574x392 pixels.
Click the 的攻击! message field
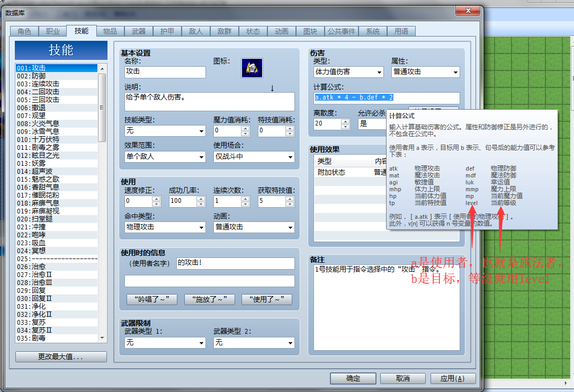click(x=236, y=263)
